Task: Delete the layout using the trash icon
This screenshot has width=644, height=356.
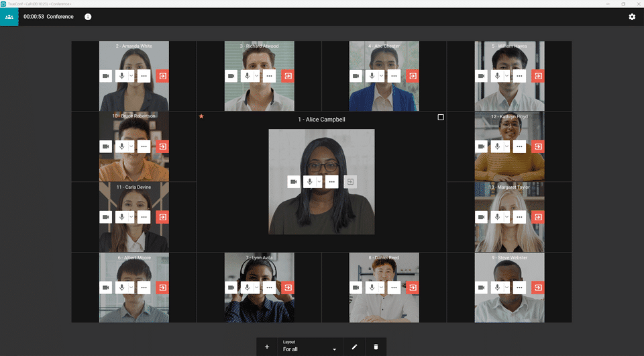Action: point(376,347)
